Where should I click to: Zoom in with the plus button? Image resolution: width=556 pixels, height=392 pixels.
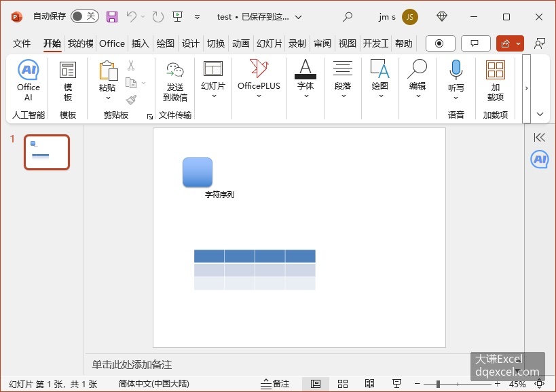pyautogui.click(x=497, y=383)
